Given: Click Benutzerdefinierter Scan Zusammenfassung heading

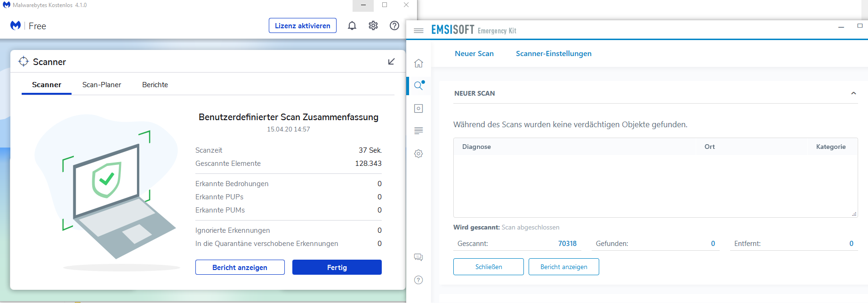Looking at the screenshot, I should click(x=289, y=117).
